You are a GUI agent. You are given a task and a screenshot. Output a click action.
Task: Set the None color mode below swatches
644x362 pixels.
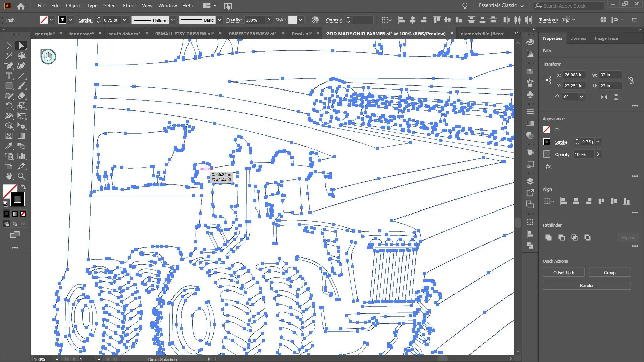23,214
